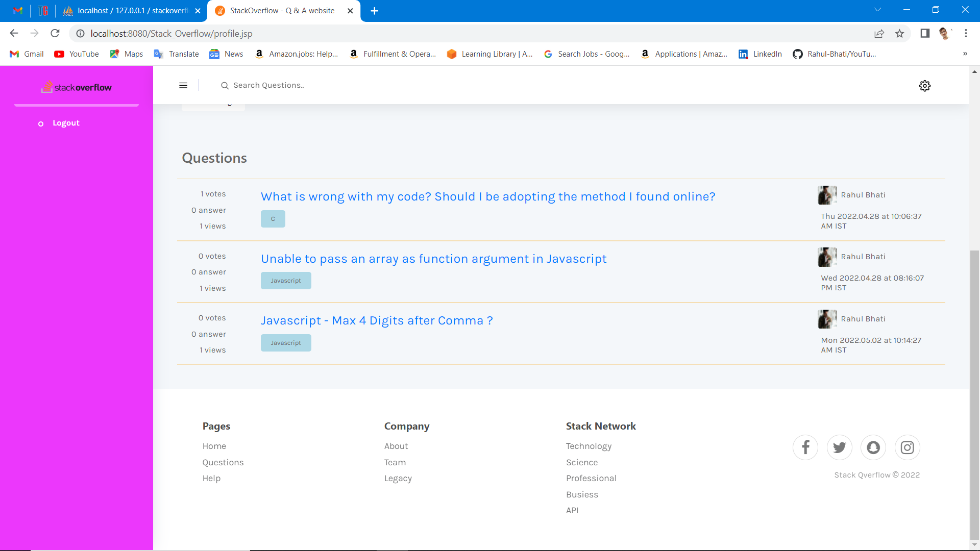Click the Instagram social icon

[907, 447]
